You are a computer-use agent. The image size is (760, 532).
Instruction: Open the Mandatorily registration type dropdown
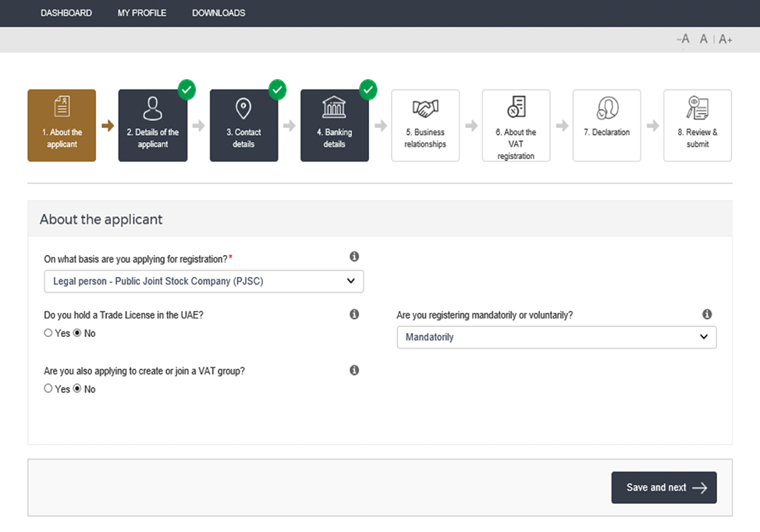point(556,337)
